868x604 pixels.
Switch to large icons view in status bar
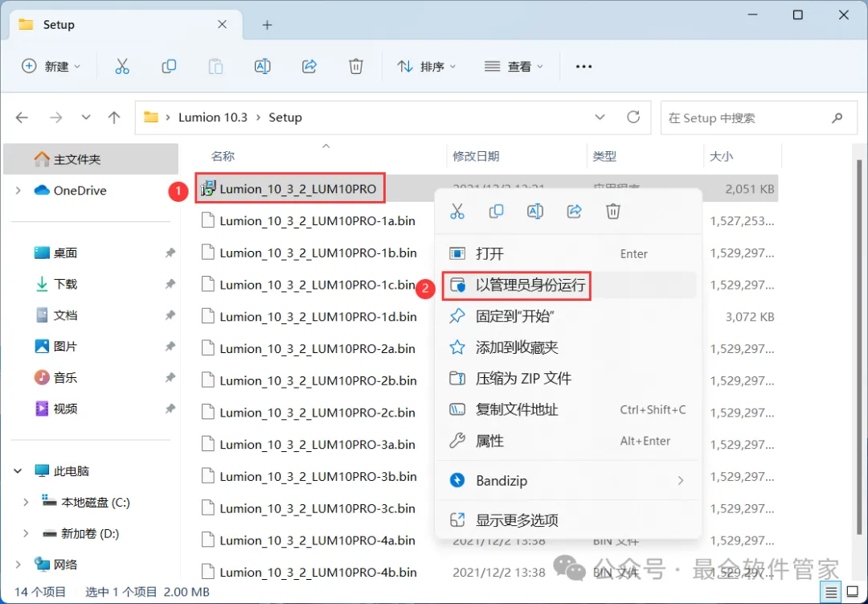[x=853, y=593]
